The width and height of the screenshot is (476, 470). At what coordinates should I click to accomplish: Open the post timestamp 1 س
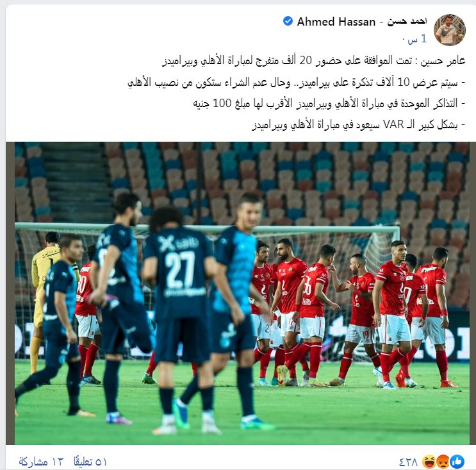[418, 39]
